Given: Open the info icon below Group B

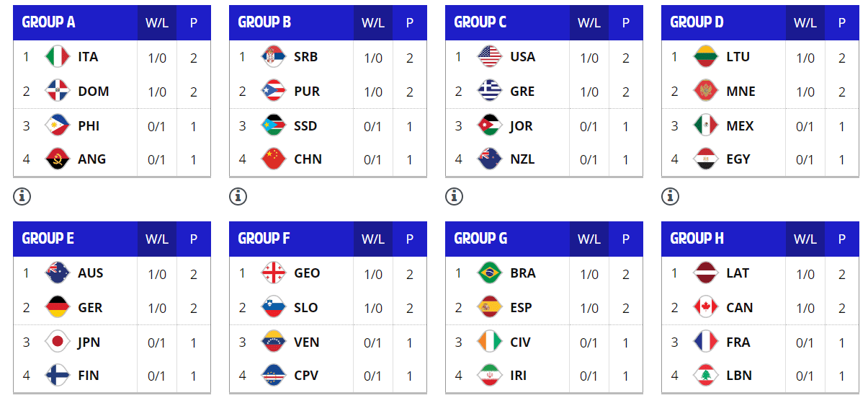Looking at the screenshot, I should tap(238, 195).
